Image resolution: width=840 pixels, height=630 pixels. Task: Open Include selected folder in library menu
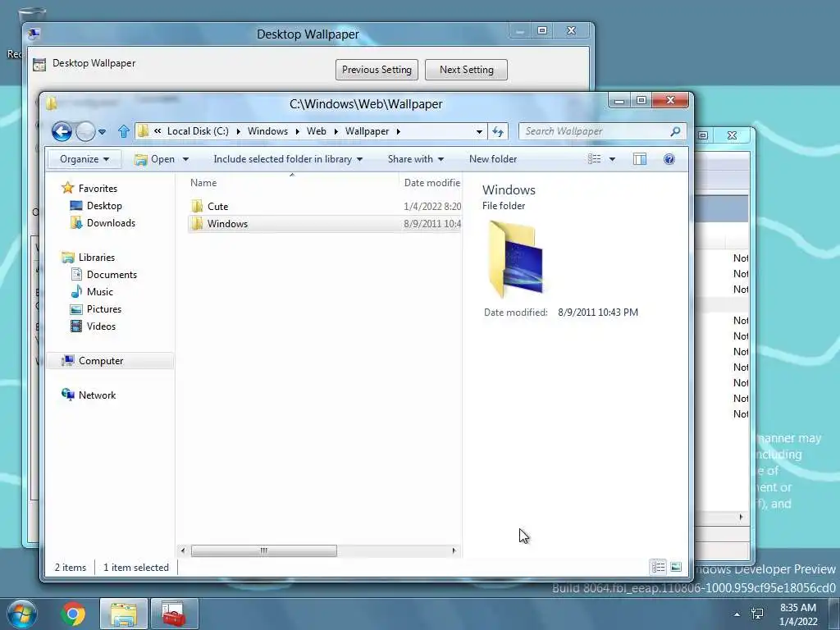[x=288, y=159]
